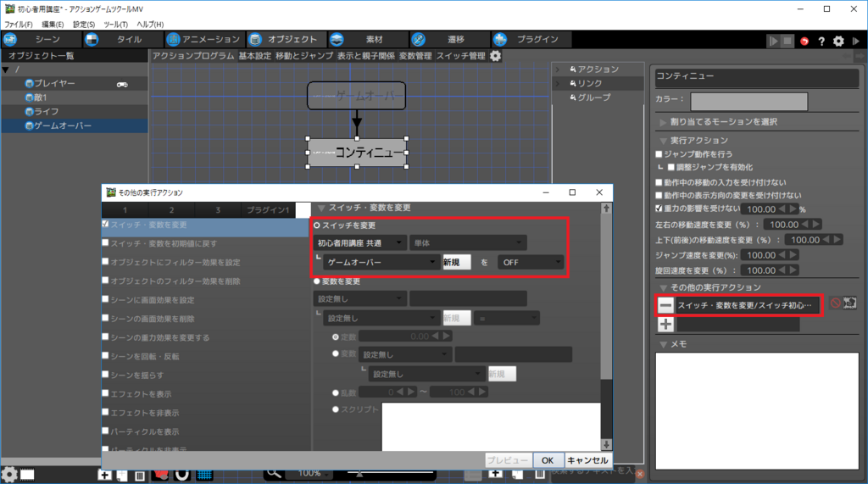Click the next arrow icon in right panel header
Image resolution: width=868 pixels, height=484 pixels.
point(860,56)
